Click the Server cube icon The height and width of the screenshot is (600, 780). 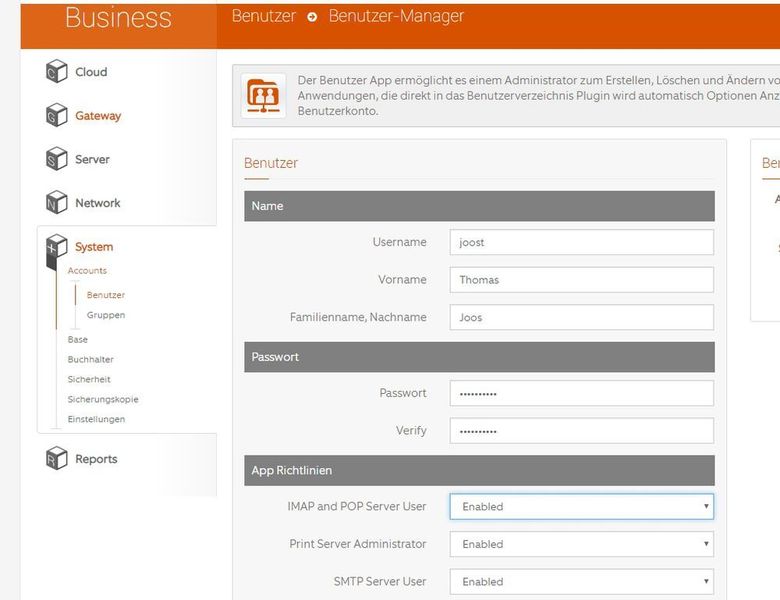56,159
